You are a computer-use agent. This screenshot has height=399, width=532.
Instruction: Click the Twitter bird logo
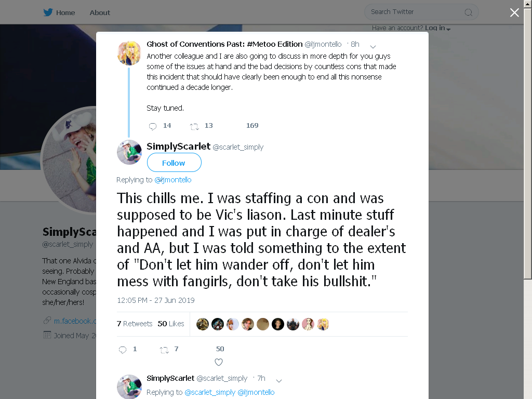[48, 12]
